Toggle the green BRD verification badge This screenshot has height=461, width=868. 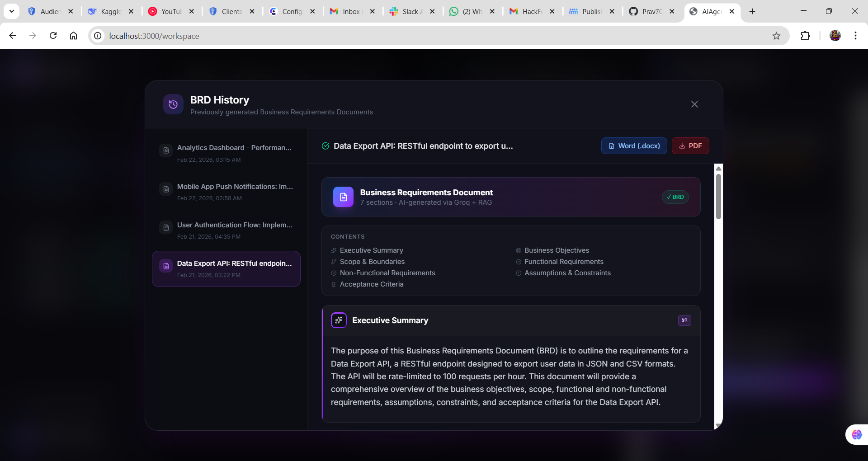tap(675, 197)
